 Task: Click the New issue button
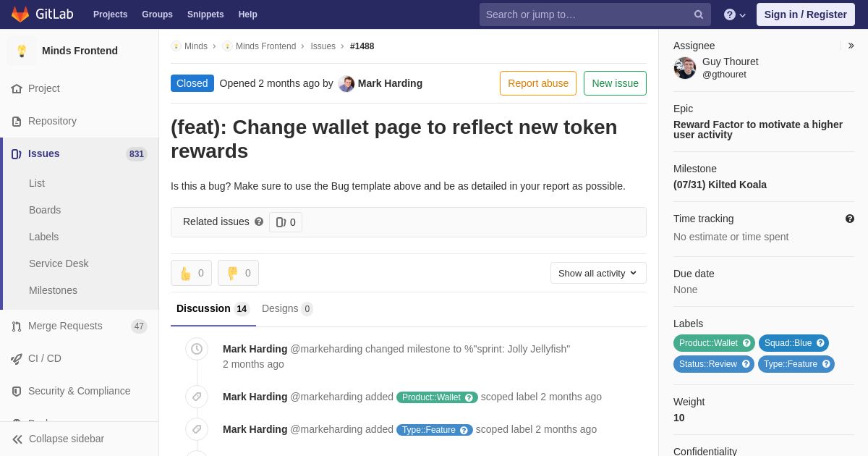click(615, 83)
